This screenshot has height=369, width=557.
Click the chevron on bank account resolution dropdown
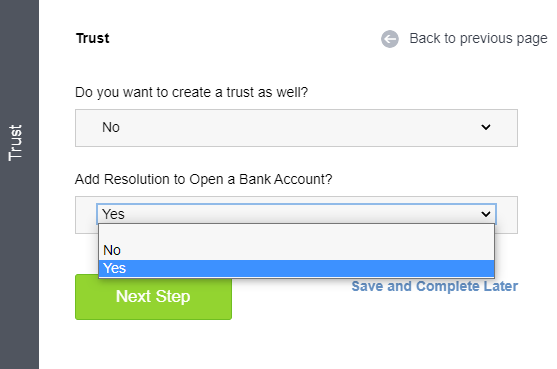[486, 214]
